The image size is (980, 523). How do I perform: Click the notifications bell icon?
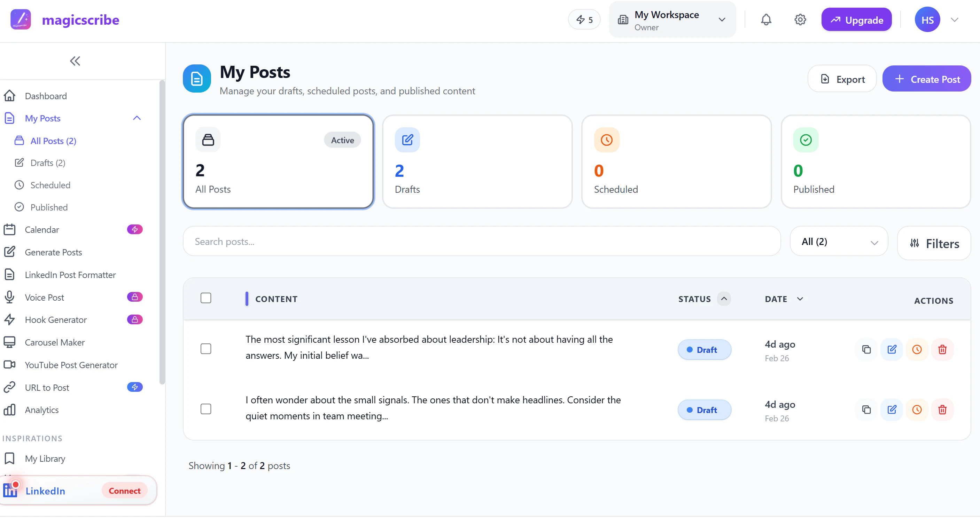pos(766,20)
